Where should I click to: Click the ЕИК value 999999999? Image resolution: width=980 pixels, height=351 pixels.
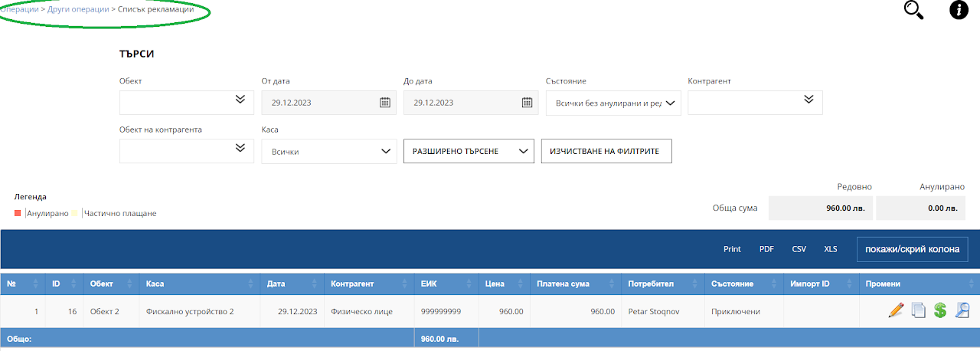point(442,311)
